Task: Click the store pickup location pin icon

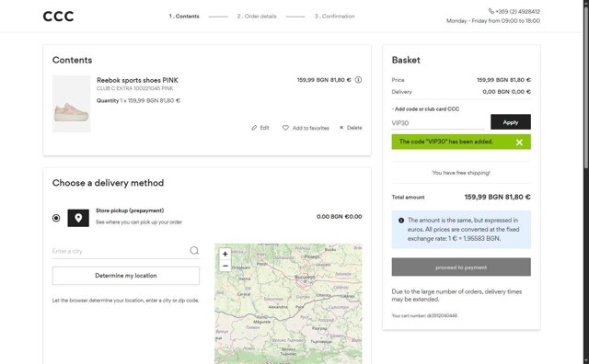Action: point(78,218)
